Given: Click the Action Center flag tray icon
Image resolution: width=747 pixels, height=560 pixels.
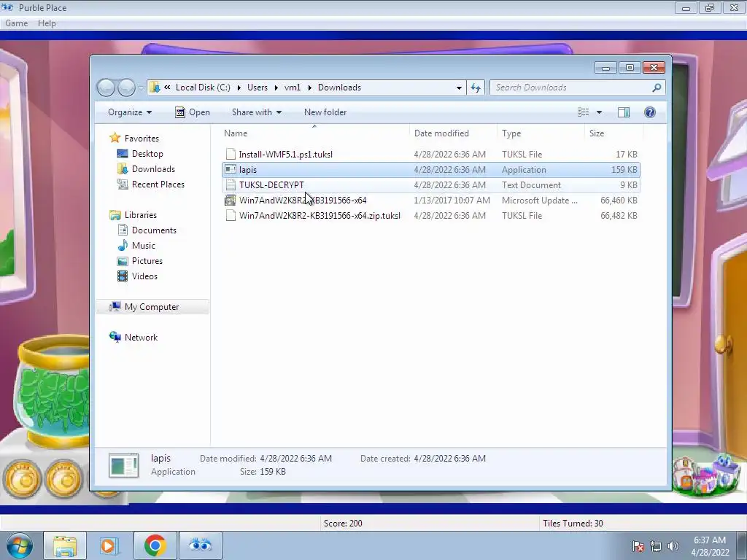Looking at the screenshot, I should [x=638, y=546].
